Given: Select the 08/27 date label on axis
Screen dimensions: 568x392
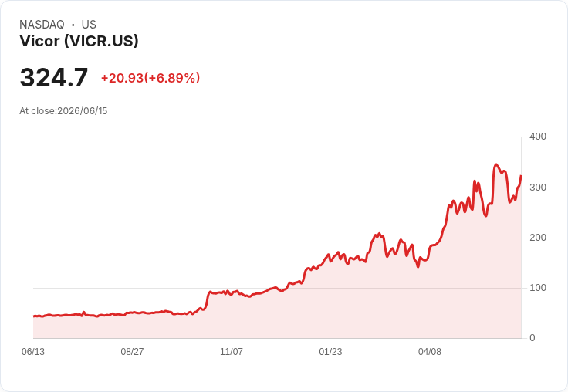Looking at the screenshot, I should click(x=132, y=351).
